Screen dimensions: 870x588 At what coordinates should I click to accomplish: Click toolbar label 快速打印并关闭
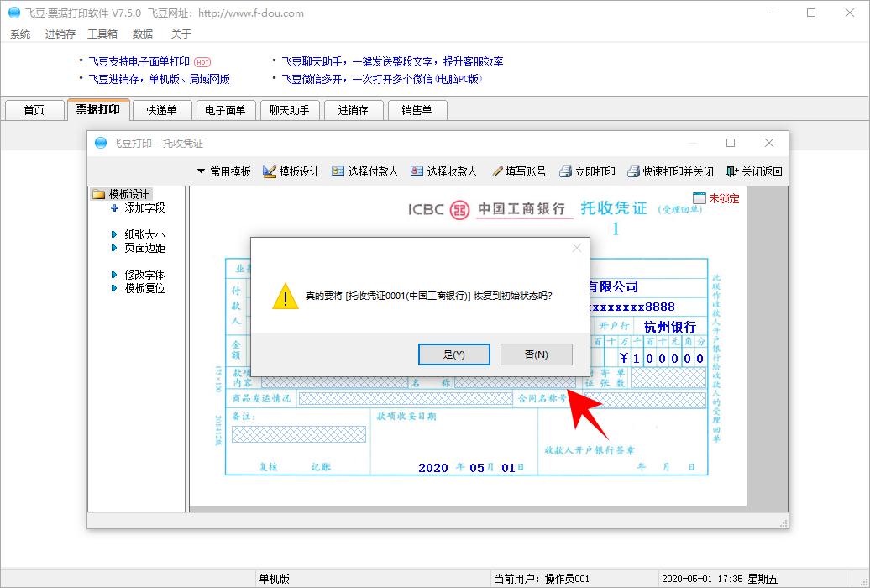coord(678,171)
